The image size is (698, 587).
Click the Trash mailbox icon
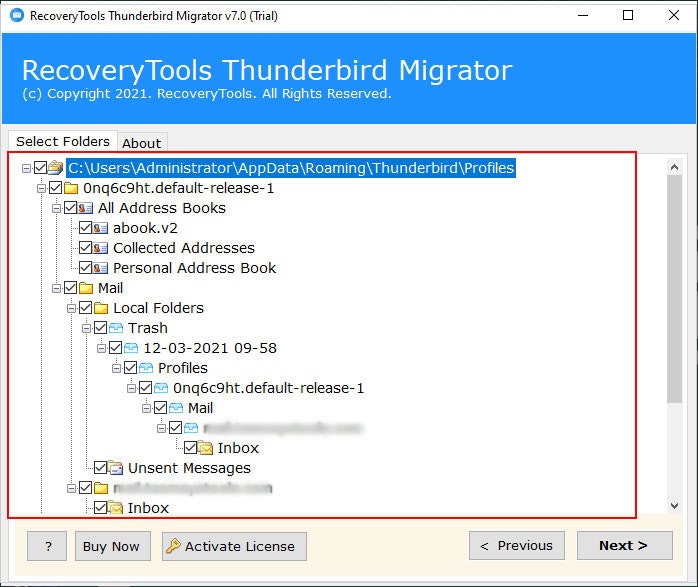click(116, 328)
